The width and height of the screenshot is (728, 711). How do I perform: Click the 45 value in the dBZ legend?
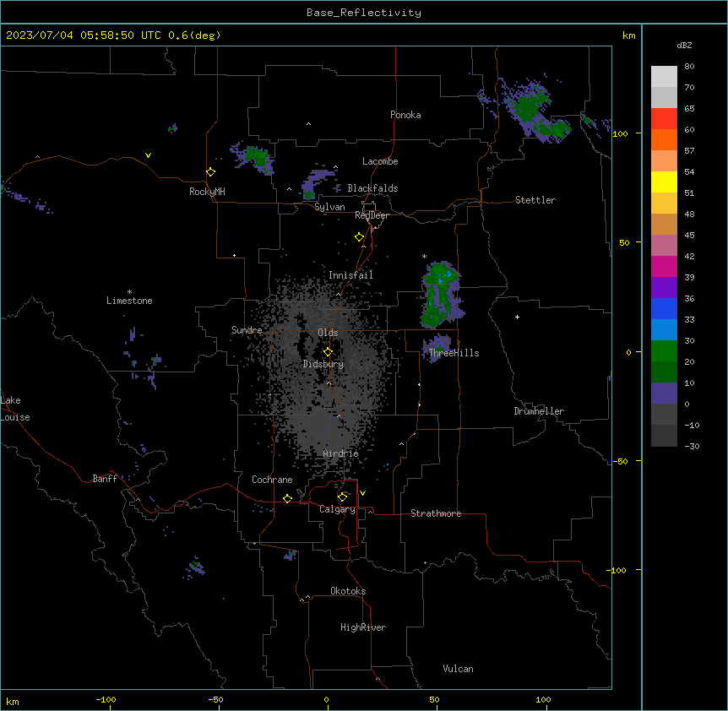[689, 236]
